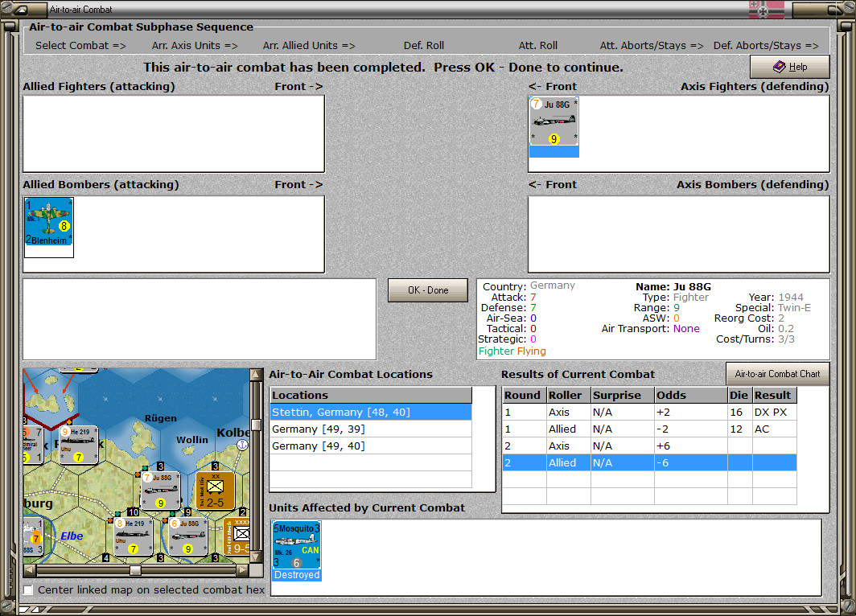Viewport: 856px width, 616px height.
Task: Click the Ju 88G counter with orange 7 on map
Action: tap(160, 491)
